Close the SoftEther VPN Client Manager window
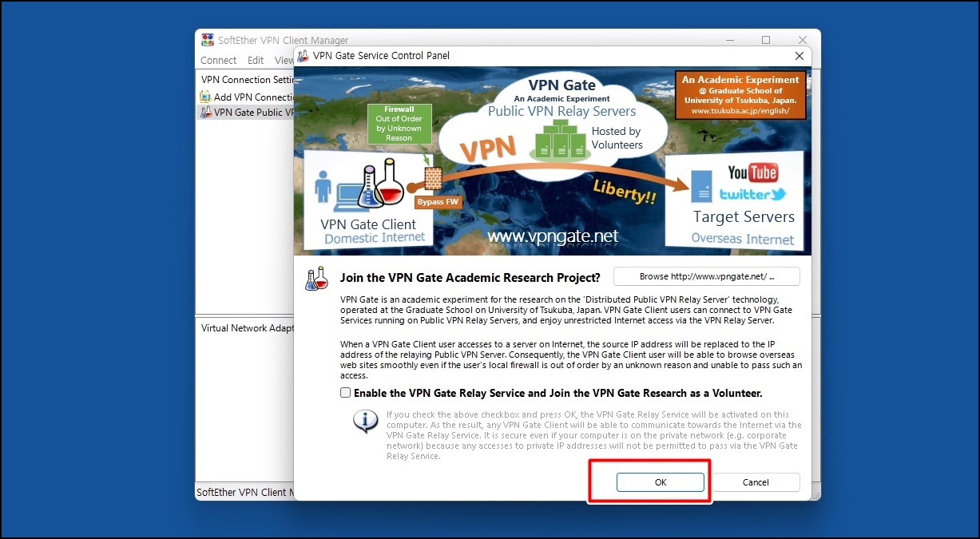Screen dimensions: 980x539 coord(803,40)
